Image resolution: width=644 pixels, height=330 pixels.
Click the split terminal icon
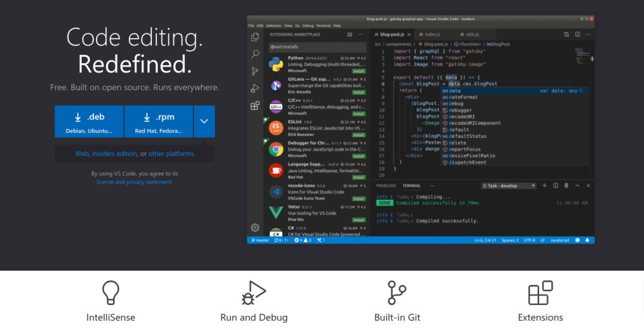click(556, 186)
